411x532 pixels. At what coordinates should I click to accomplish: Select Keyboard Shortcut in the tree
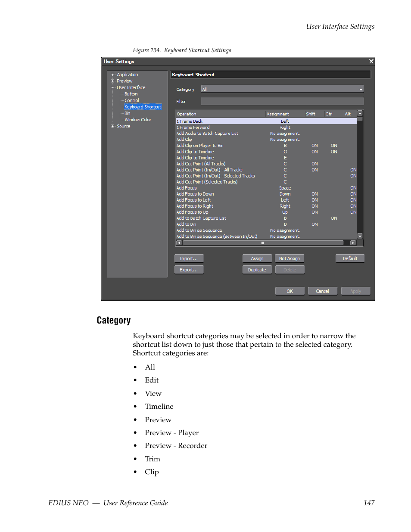click(x=143, y=107)
